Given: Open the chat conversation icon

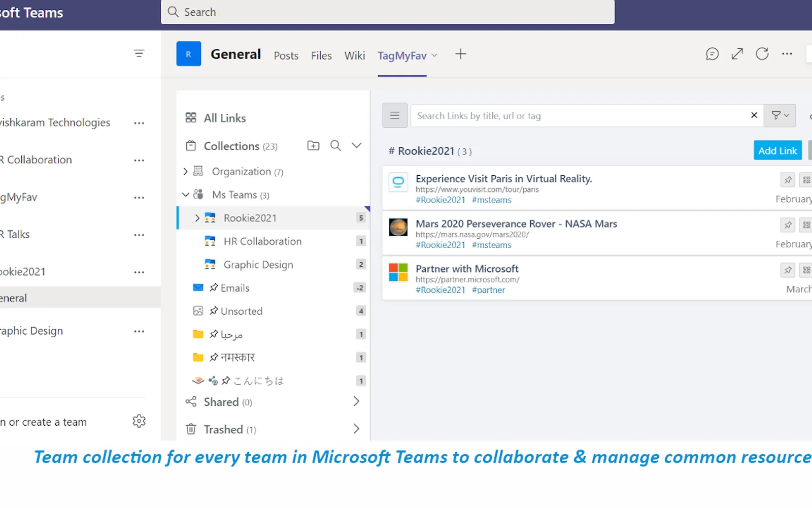Looking at the screenshot, I should point(712,54).
